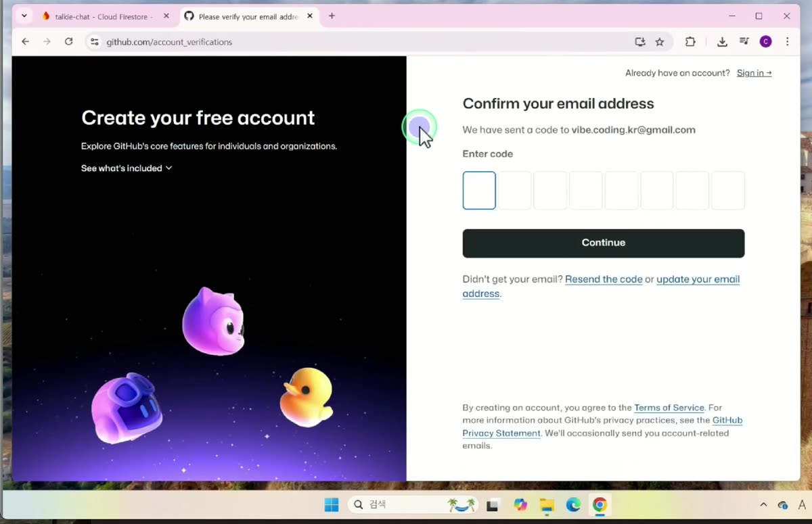This screenshot has width=812, height=524.
Task: Click the email vibe.coding.kr@gmail.com text
Action: click(x=633, y=130)
